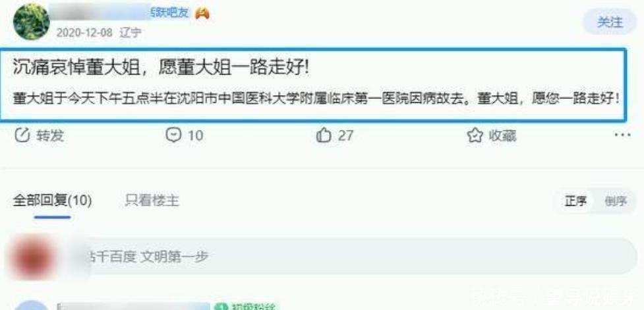Open the three-dots more options menu

point(623,135)
